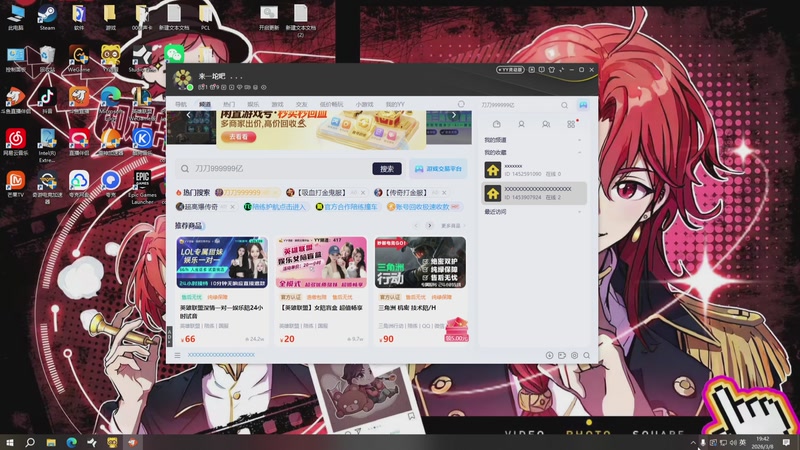Click the YY user avatar
800x450 pixels.
tap(183, 80)
